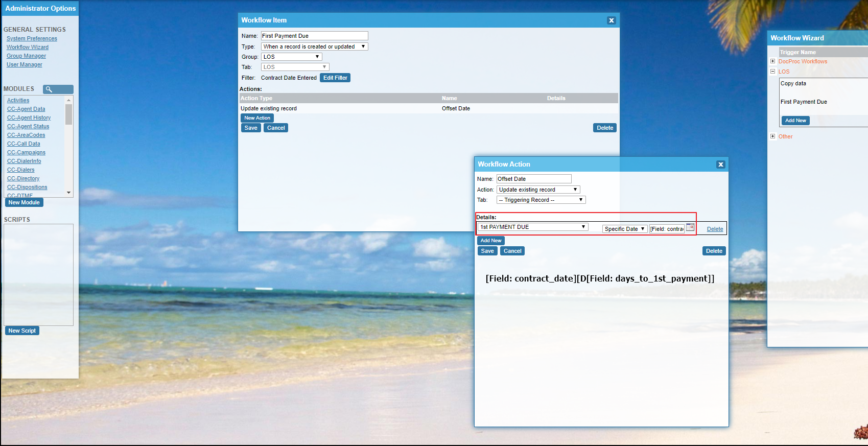Select CC-Agent Data module

(x=26, y=109)
